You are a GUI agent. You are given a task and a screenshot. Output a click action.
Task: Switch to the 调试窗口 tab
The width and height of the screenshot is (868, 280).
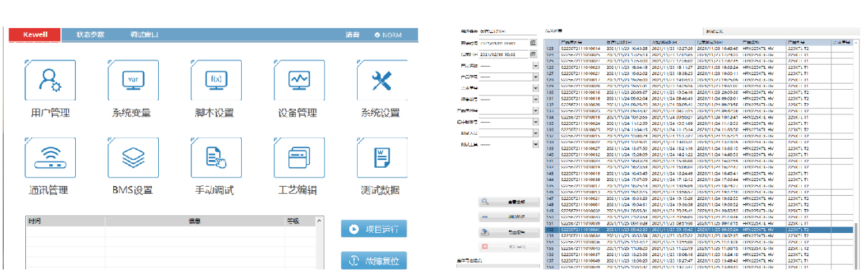click(144, 34)
